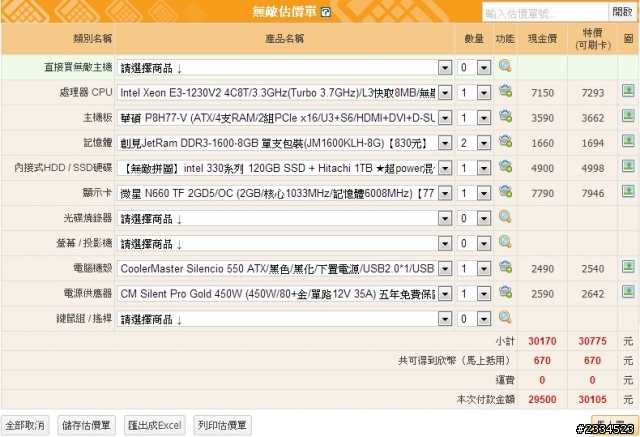Click the CPU cash price 7150
The width and height of the screenshot is (640, 437).
pos(542,93)
